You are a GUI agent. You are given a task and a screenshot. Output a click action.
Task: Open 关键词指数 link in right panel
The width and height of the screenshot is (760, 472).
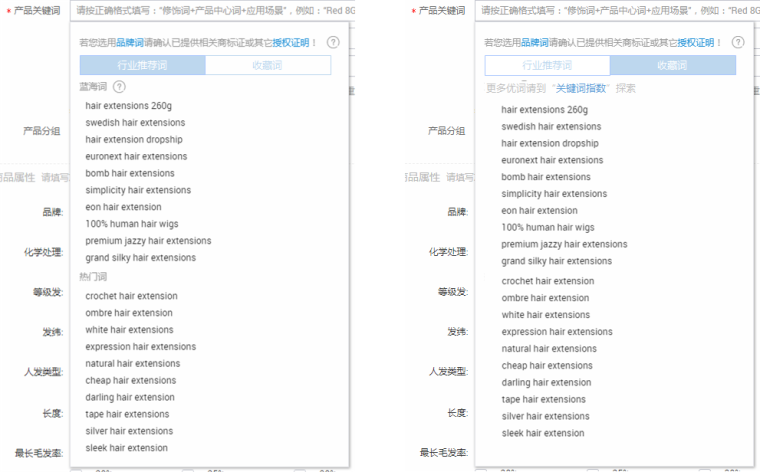pyautogui.click(x=581, y=88)
